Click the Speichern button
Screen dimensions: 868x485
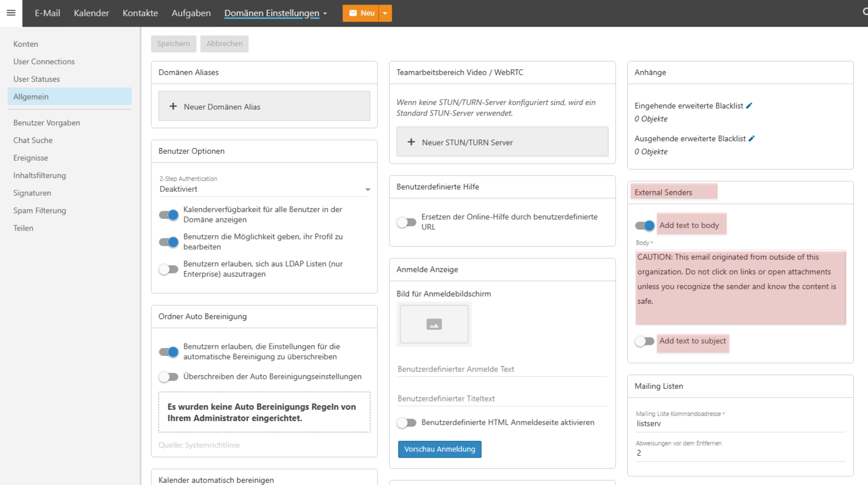click(174, 44)
